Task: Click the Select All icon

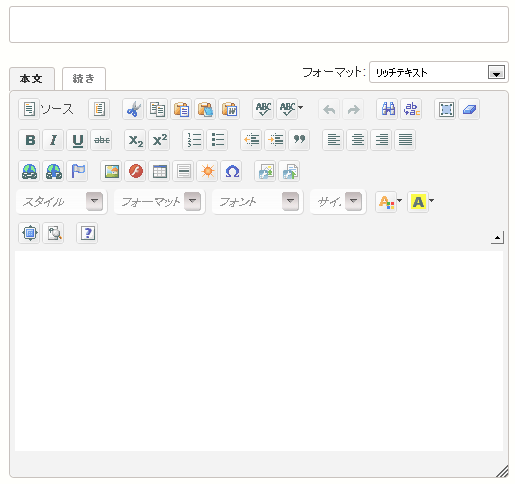Action: coord(445,109)
